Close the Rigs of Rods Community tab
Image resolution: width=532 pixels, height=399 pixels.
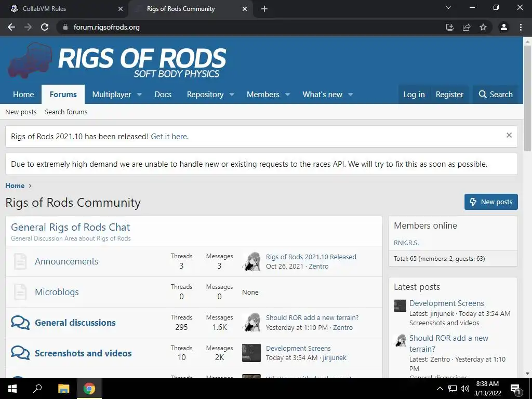[x=245, y=9]
